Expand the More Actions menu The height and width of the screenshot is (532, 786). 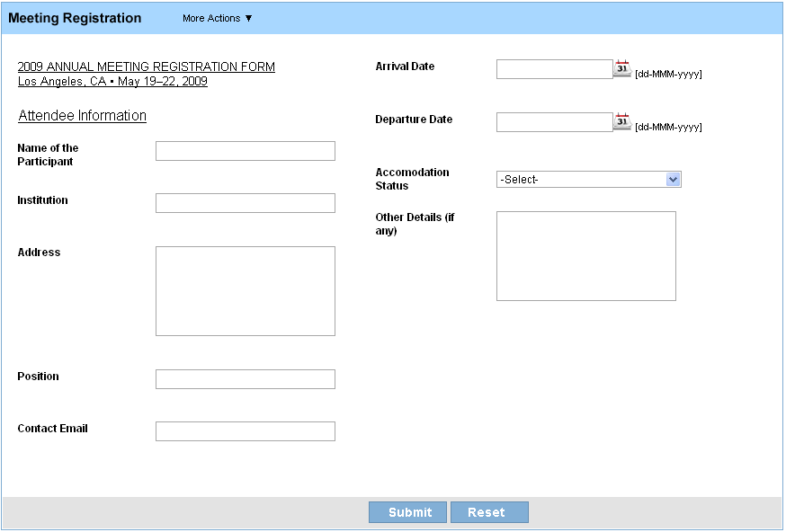pos(216,17)
